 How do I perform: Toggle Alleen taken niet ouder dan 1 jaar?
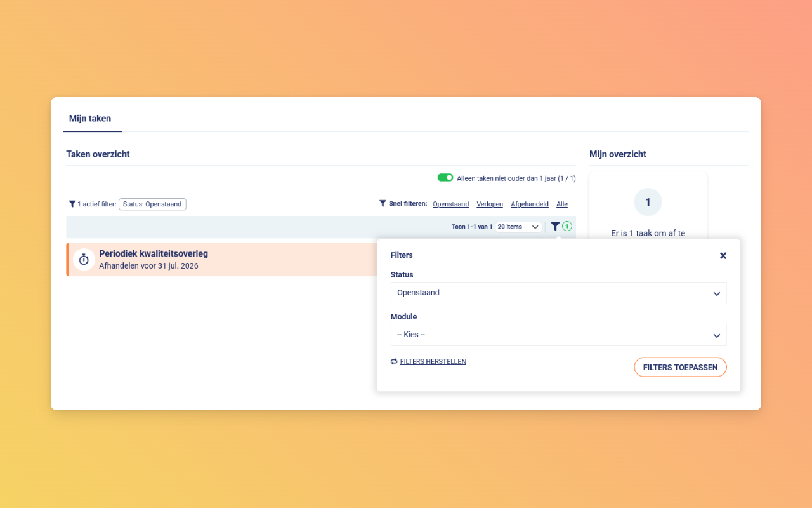pos(445,178)
